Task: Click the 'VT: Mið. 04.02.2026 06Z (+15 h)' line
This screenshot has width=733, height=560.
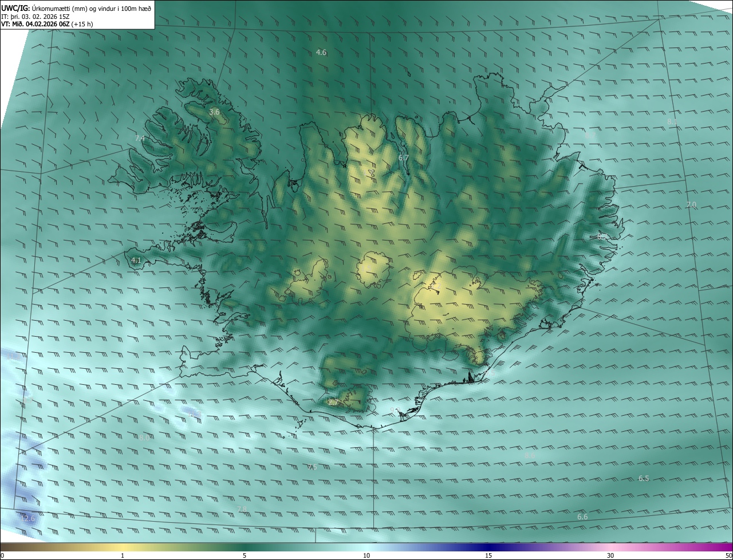Action: pos(47,24)
